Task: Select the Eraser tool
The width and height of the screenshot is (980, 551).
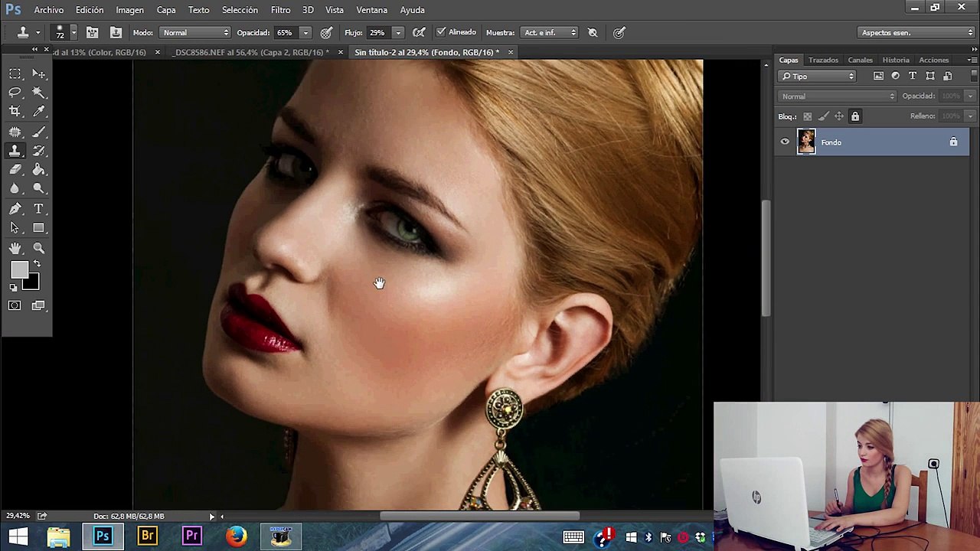Action: tap(15, 170)
